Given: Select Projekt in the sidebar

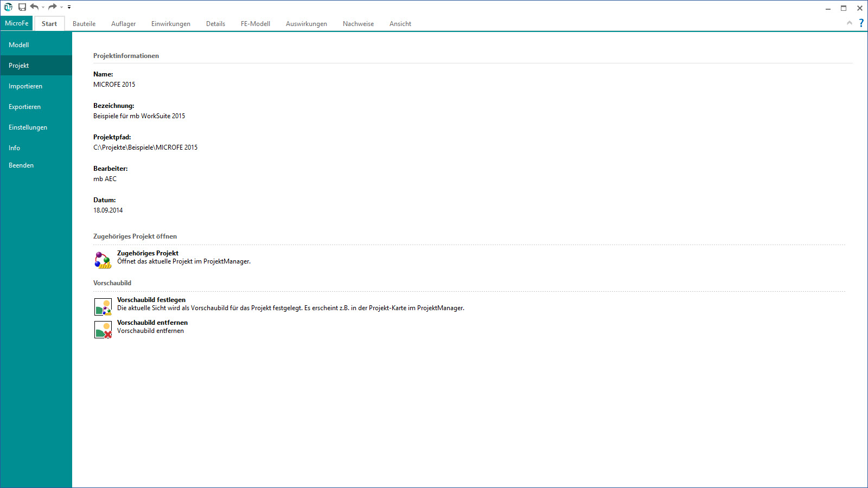Looking at the screenshot, I should tap(36, 66).
